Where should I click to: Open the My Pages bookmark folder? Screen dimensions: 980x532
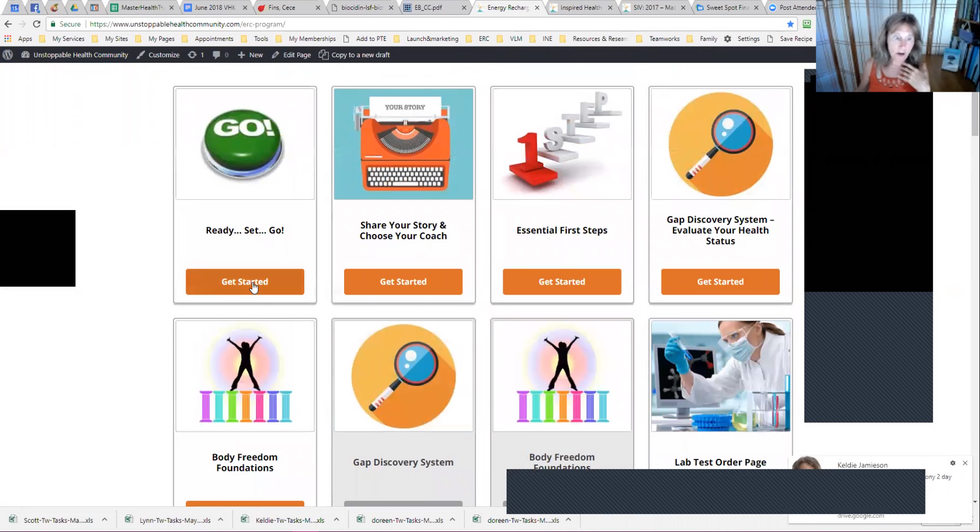coord(155,39)
